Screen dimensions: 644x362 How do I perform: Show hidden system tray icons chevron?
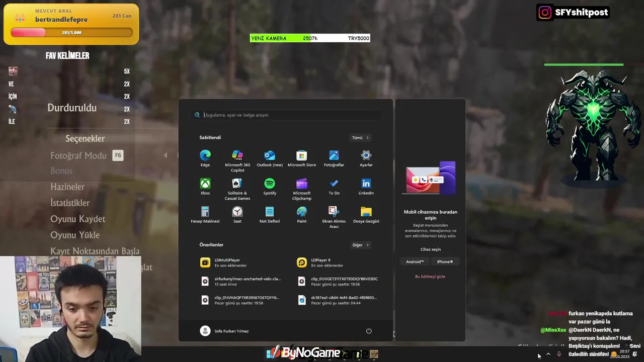click(x=548, y=354)
